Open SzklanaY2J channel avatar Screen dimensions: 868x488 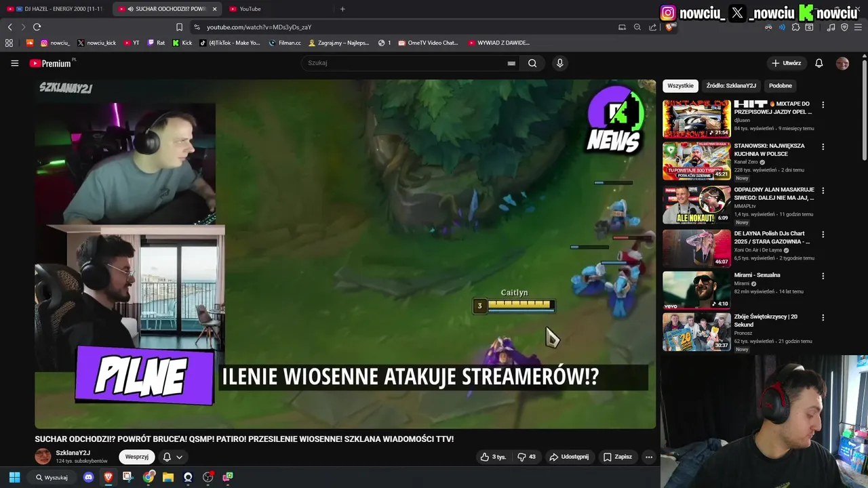click(x=43, y=457)
